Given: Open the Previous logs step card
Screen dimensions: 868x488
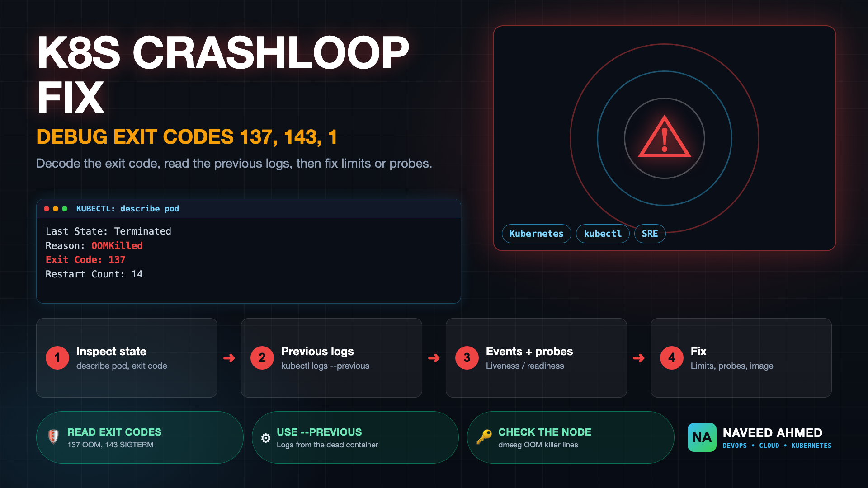Looking at the screenshot, I should [x=331, y=358].
